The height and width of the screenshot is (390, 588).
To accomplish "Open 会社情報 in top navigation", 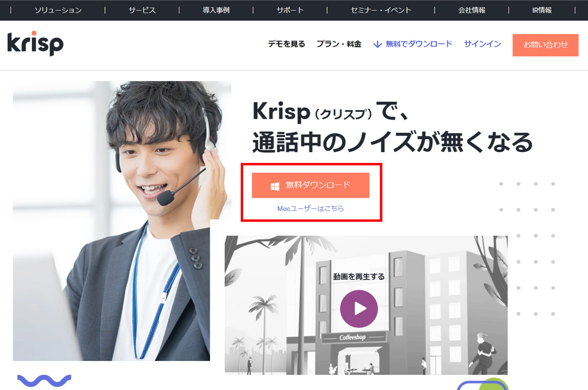I will click(x=472, y=10).
